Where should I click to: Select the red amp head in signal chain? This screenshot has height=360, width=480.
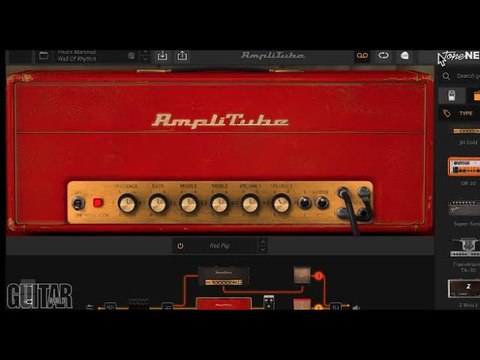coord(224,304)
